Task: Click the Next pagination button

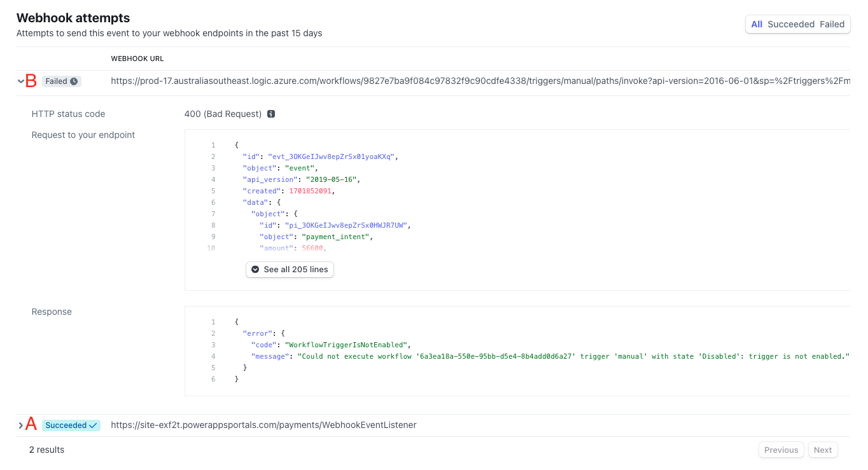Action: coord(823,450)
